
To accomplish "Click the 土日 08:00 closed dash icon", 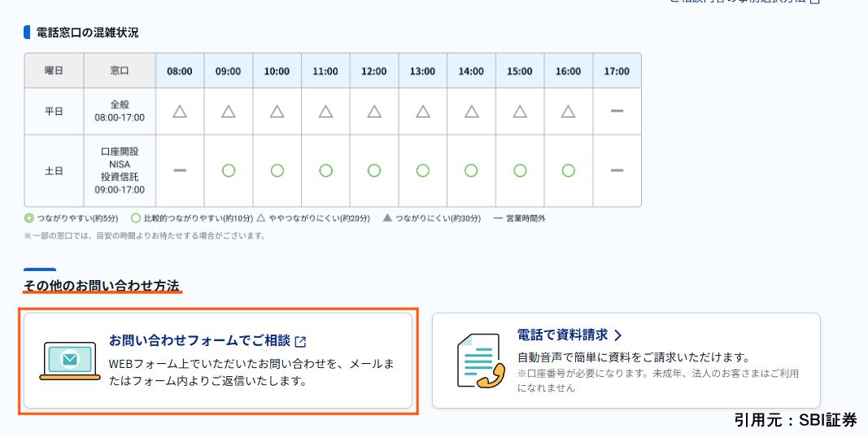I will (180, 170).
